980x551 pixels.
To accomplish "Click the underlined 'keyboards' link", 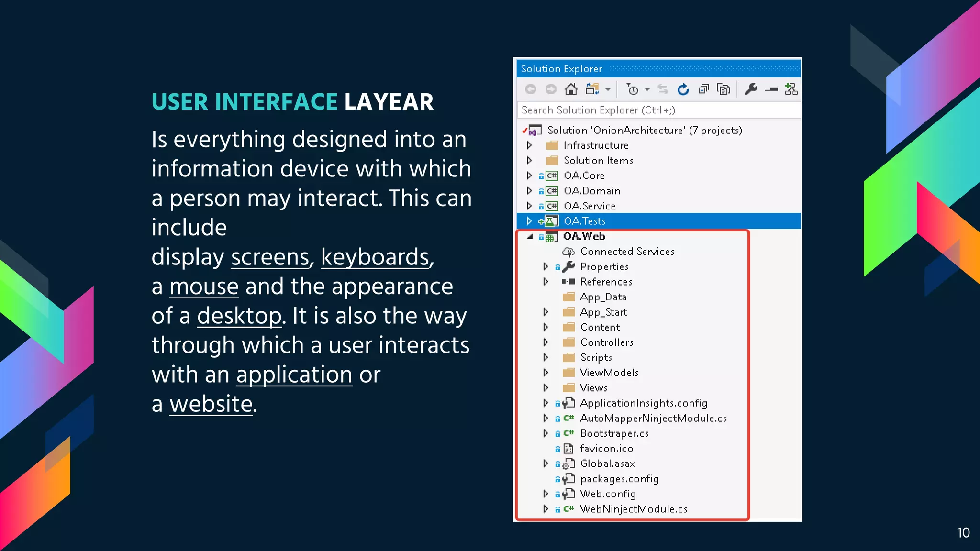I will click(375, 257).
